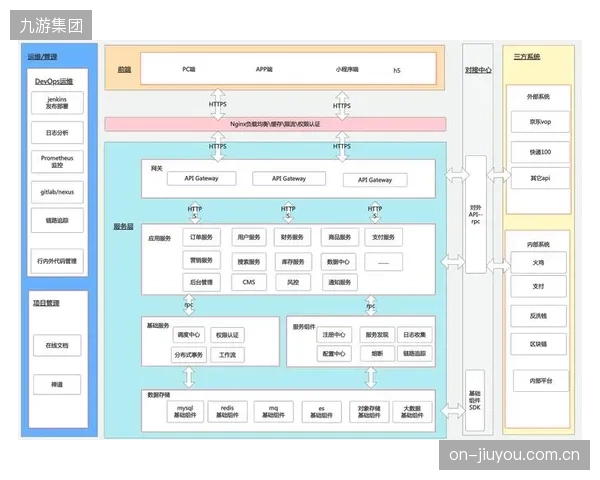The image size is (600, 480).
Task: Click the 服务发现 box
Action: click(x=377, y=335)
